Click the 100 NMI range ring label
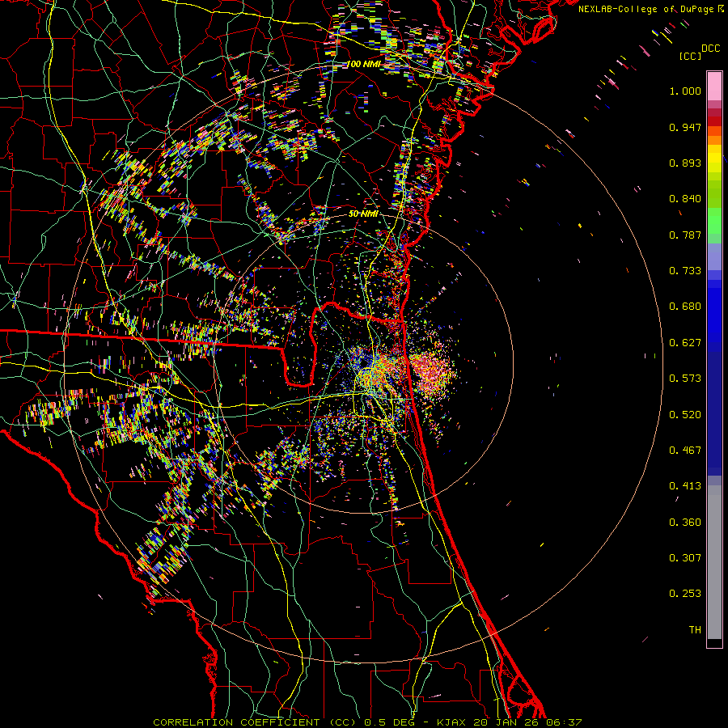 point(363,64)
